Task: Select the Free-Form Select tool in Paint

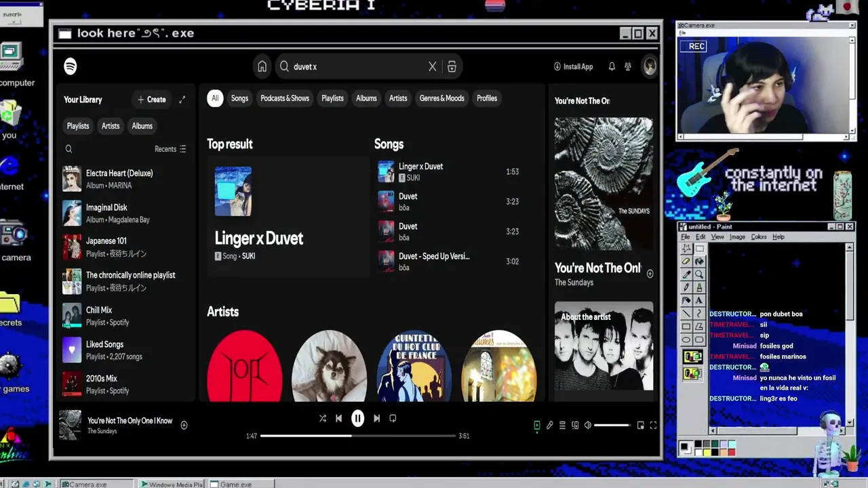Action: [x=686, y=249]
